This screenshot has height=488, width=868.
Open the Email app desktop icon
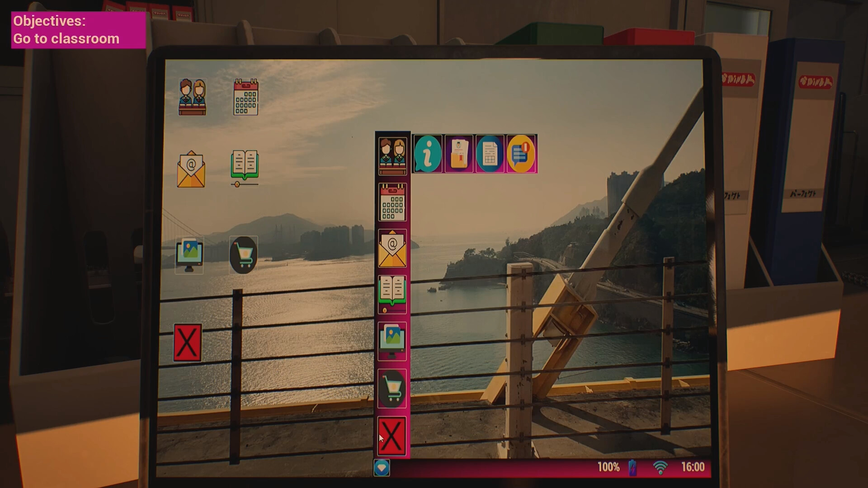(x=190, y=169)
